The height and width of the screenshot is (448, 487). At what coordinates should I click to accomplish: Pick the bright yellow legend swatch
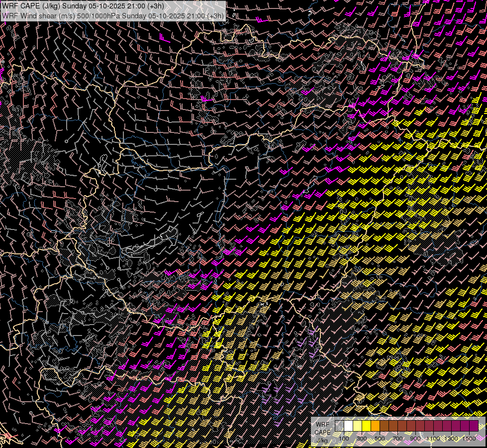click(366, 426)
